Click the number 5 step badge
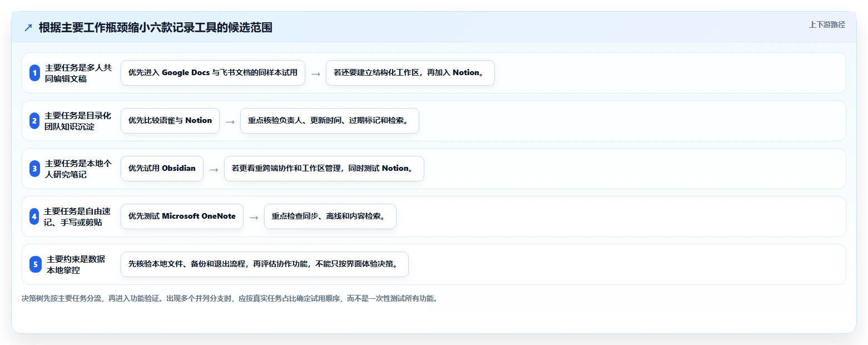Image resolution: width=868 pixels, height=345 pixels. (x=36, y=264)
